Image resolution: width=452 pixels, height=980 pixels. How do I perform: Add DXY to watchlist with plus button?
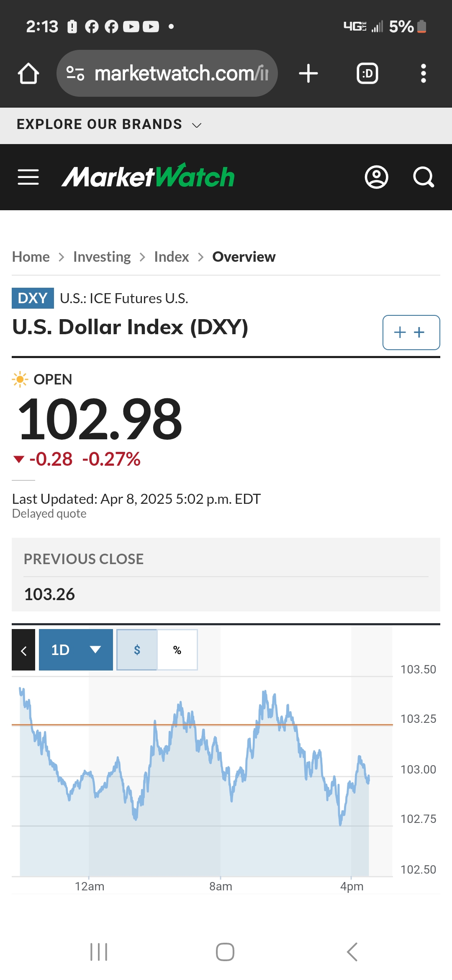(411, 333)
